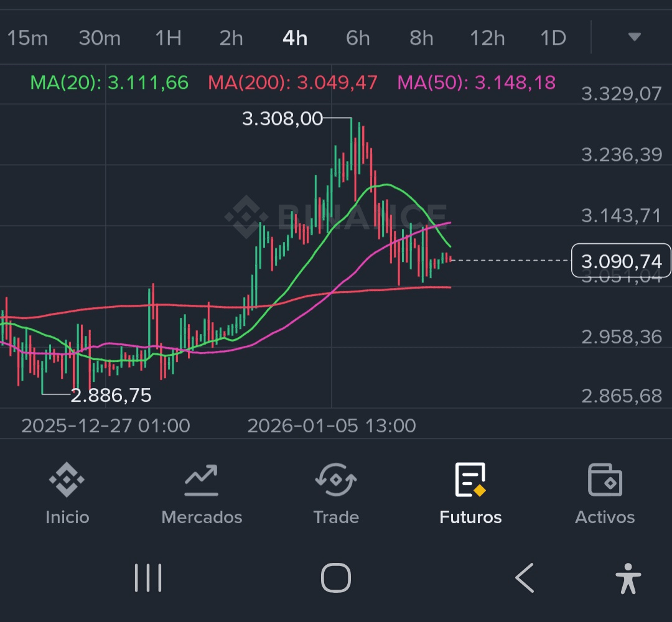The image size is (672, 622).
Task: Open the Trade swap icon
Action: click(x=336, y=480)
